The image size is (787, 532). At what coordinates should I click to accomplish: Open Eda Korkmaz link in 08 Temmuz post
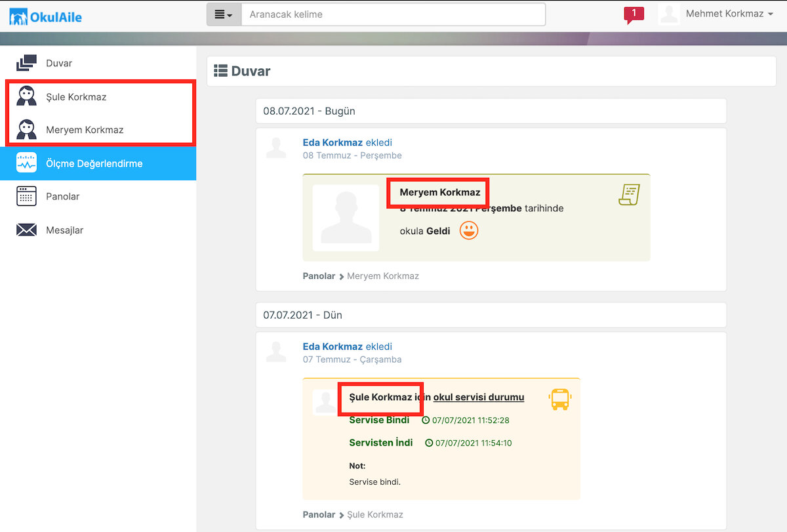click(333, 142)
